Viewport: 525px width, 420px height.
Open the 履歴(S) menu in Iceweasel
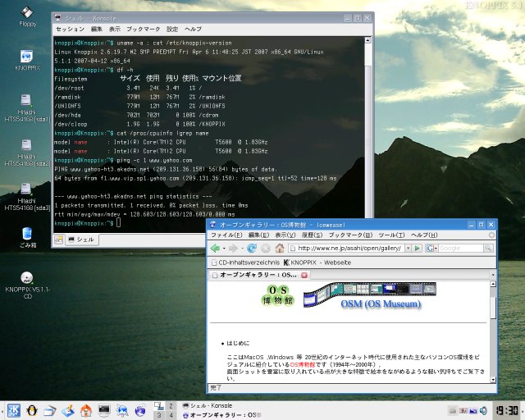click(312, 235)
